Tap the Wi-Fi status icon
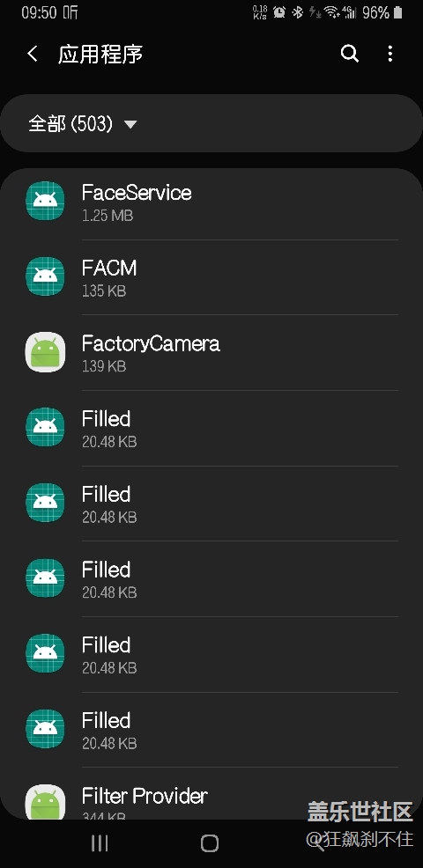The width and height of the screenshot is (423, 868). [x=332, y=12]
